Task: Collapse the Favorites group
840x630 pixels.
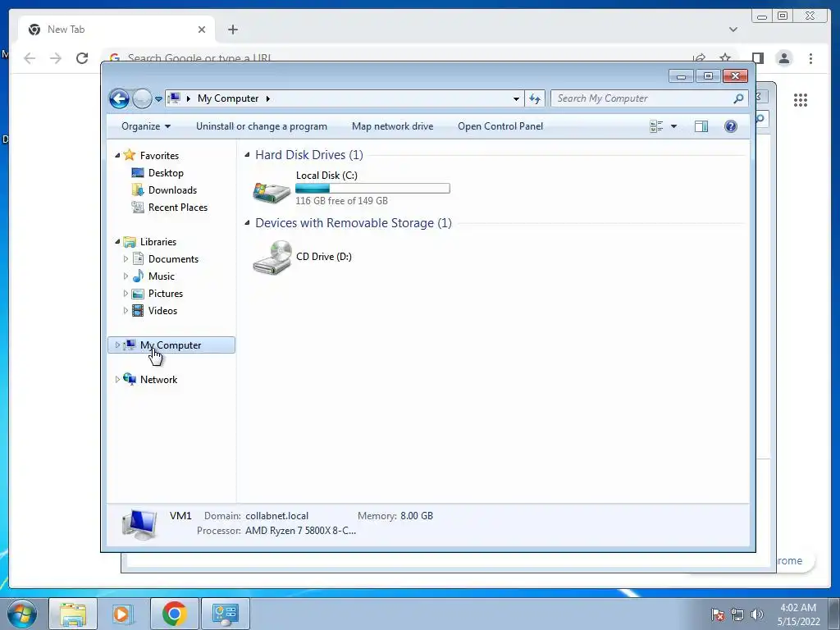Action: coord(117,155)
